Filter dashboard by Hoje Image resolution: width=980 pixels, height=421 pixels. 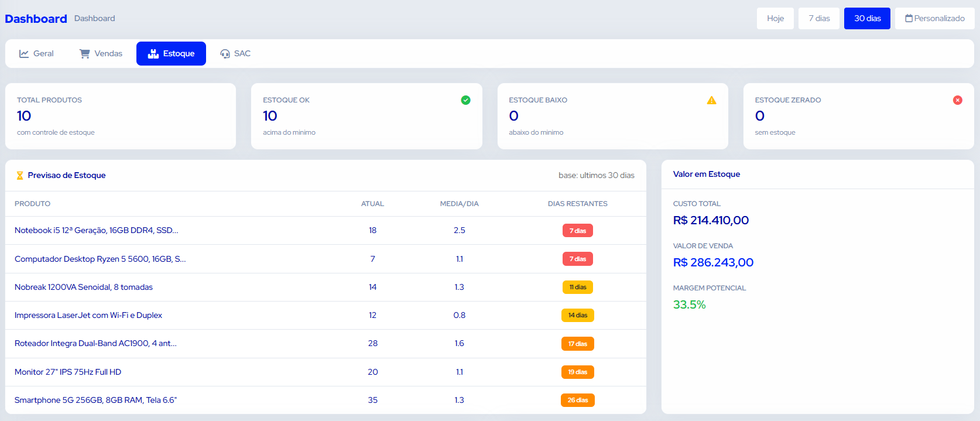coord(775,18)
